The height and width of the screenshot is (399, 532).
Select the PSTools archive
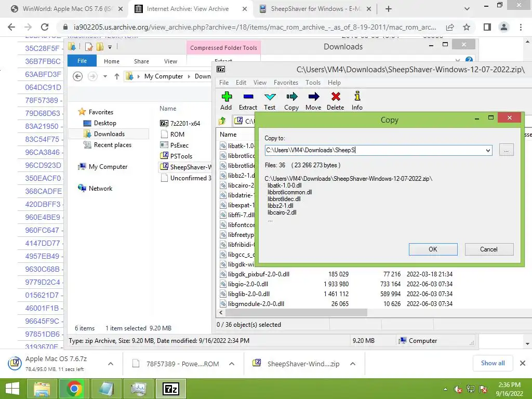click(181, 156)
